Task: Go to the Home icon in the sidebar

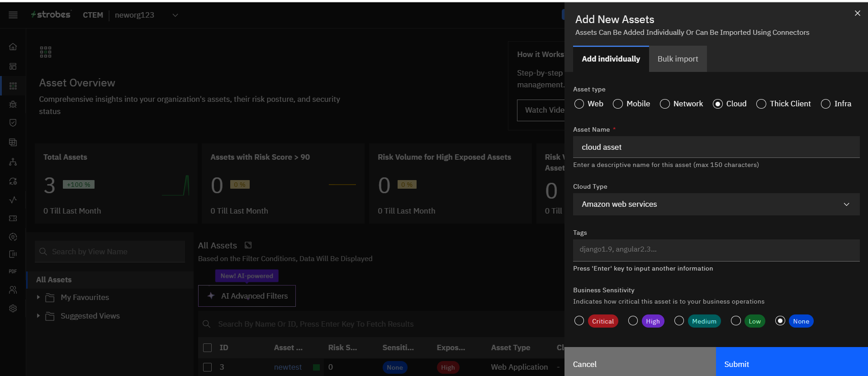Action: pos(13,47)
